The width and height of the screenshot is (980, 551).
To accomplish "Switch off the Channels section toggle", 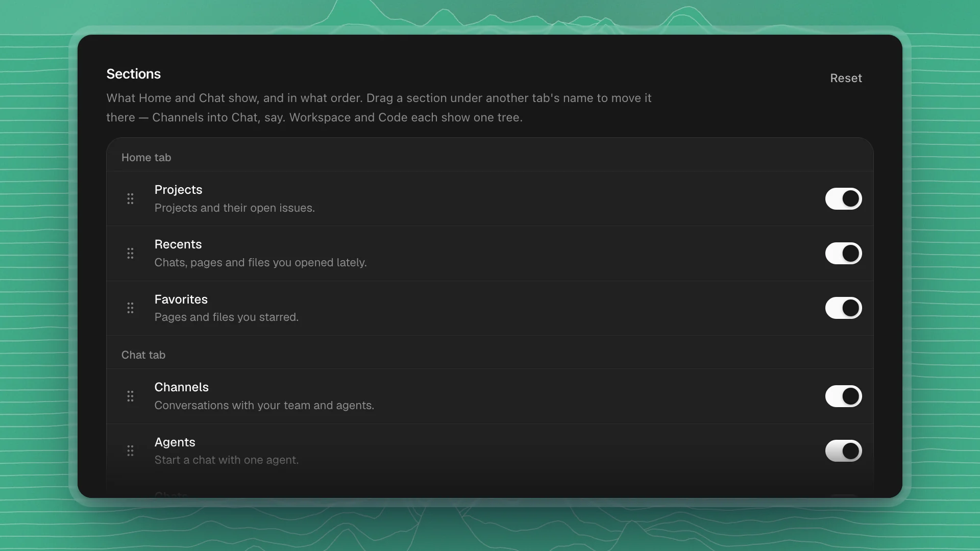I will click(x=843, y=396).
